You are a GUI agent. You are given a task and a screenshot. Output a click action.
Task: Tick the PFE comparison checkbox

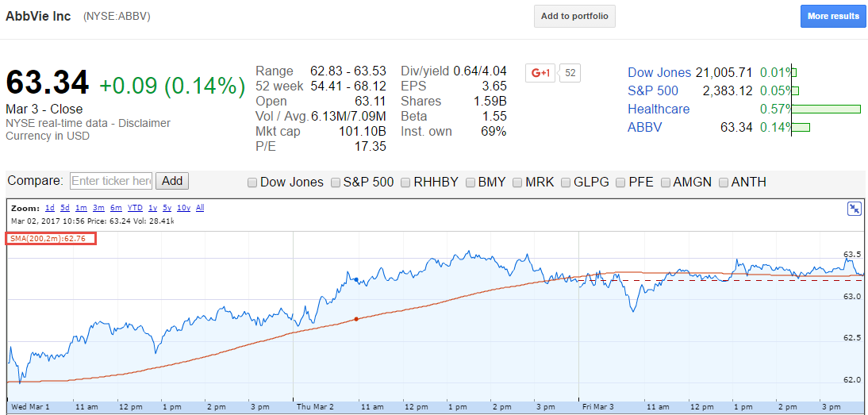pos(621,183)
